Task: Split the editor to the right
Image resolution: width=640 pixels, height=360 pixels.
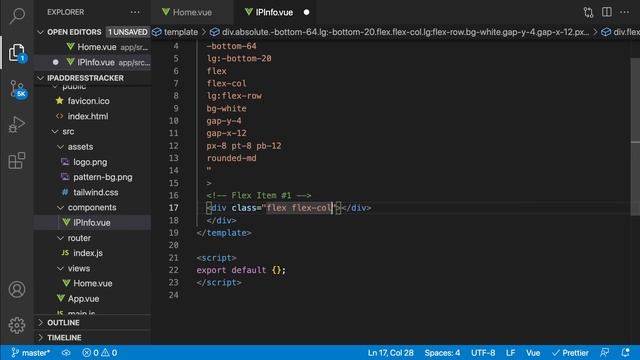Action: tap(607, 12)
